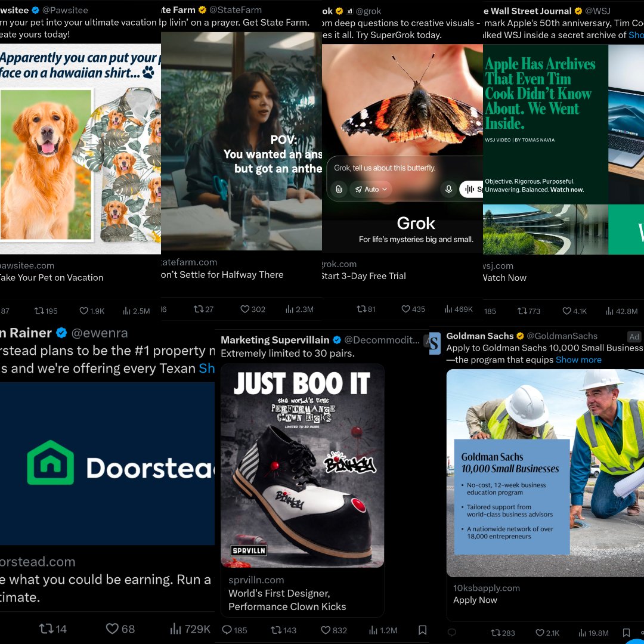
Task: Repost the Doorstead post with 14 reposts
Action: 52,628
